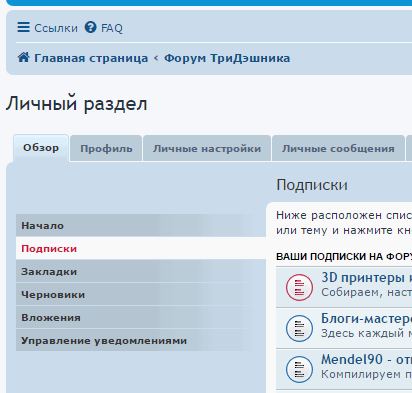
Task: Switch to the Профиль tab
Action: [106, 149]
